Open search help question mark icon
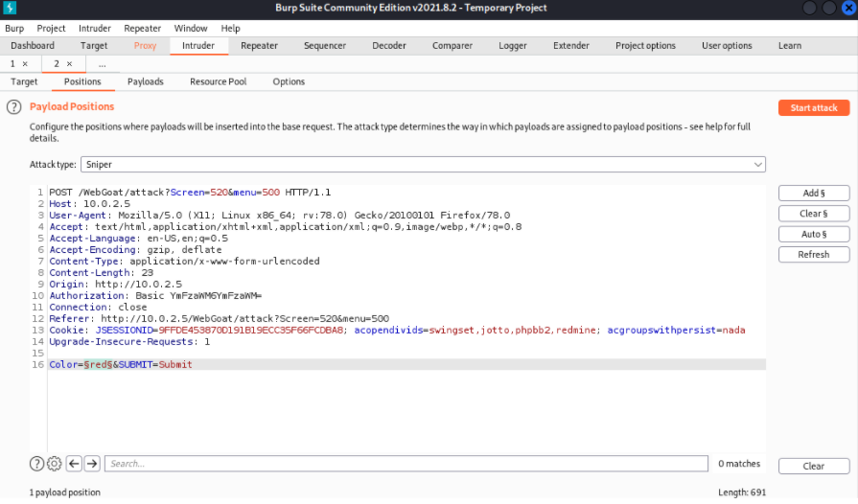The height and width of the screenshot is (504, 858). (36, 464)
